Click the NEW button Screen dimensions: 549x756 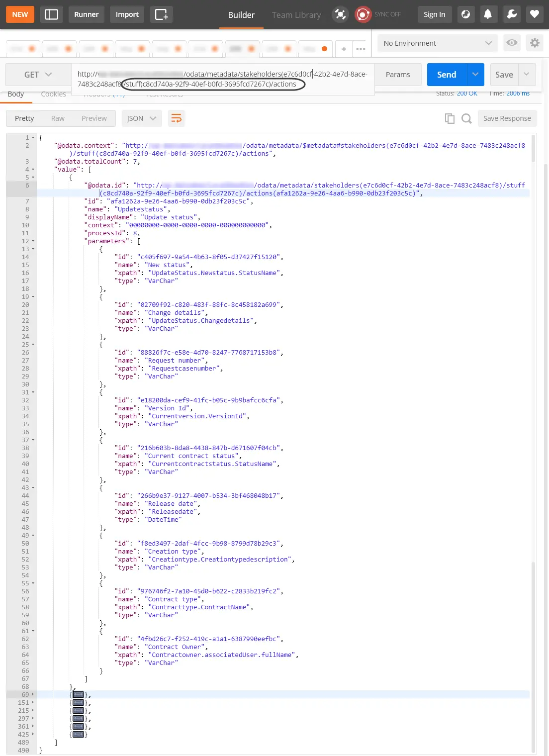click(20, 14)
